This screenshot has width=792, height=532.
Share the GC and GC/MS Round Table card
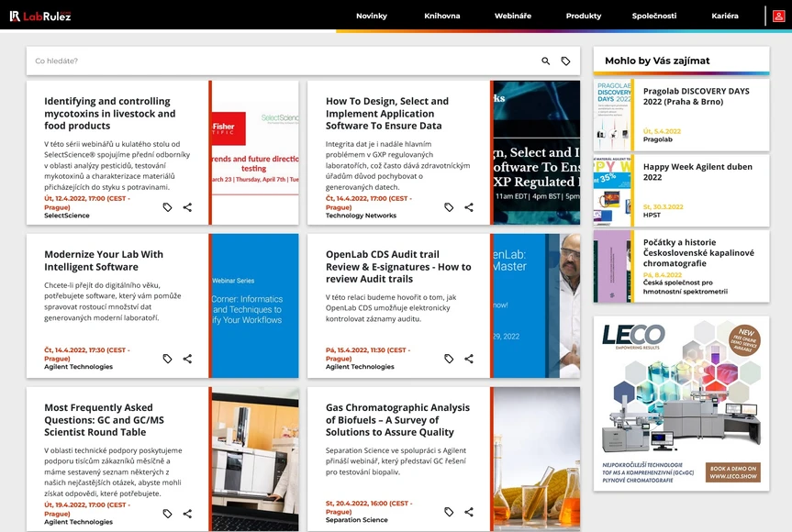[x=187, y=514]
